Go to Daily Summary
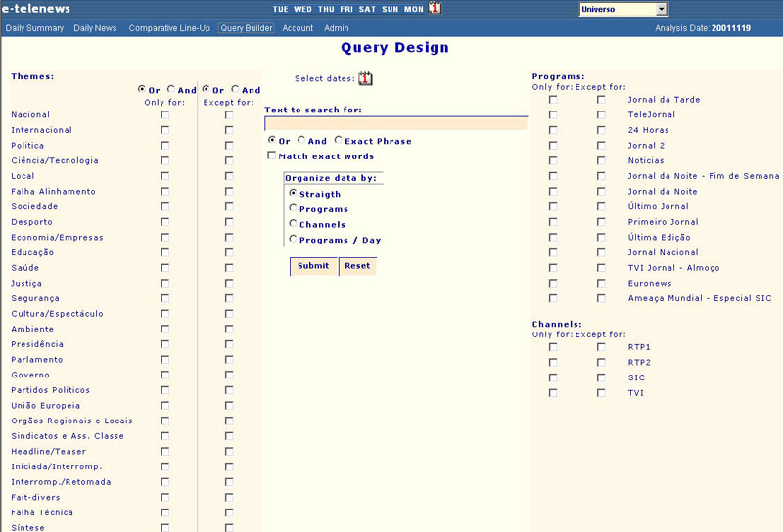Screen dimensions: 783x532 (x=34, y=28)
